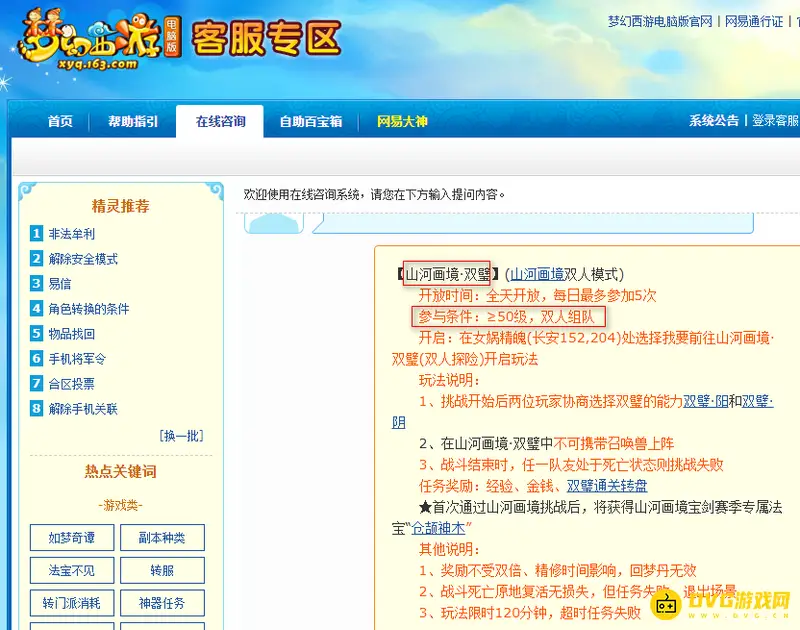Click number 4 badge beside 角色转换的条件
Viewport: 800px width, 630px height.
coord(36,309)
